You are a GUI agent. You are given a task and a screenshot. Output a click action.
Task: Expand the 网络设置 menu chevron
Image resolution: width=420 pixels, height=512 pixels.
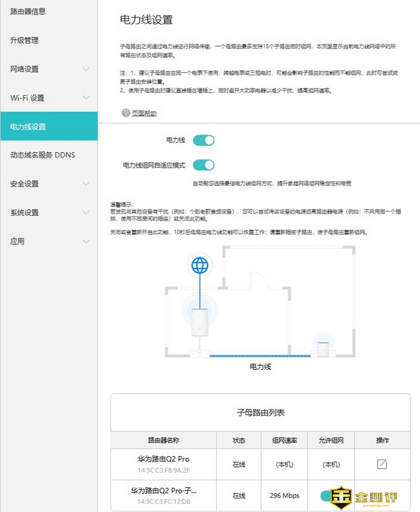(86, 69)
